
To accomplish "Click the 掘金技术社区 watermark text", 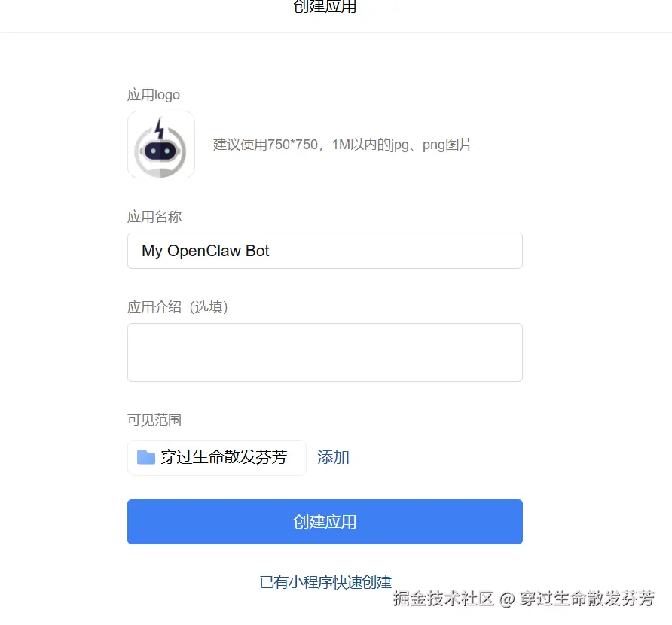I will (444, 599).
